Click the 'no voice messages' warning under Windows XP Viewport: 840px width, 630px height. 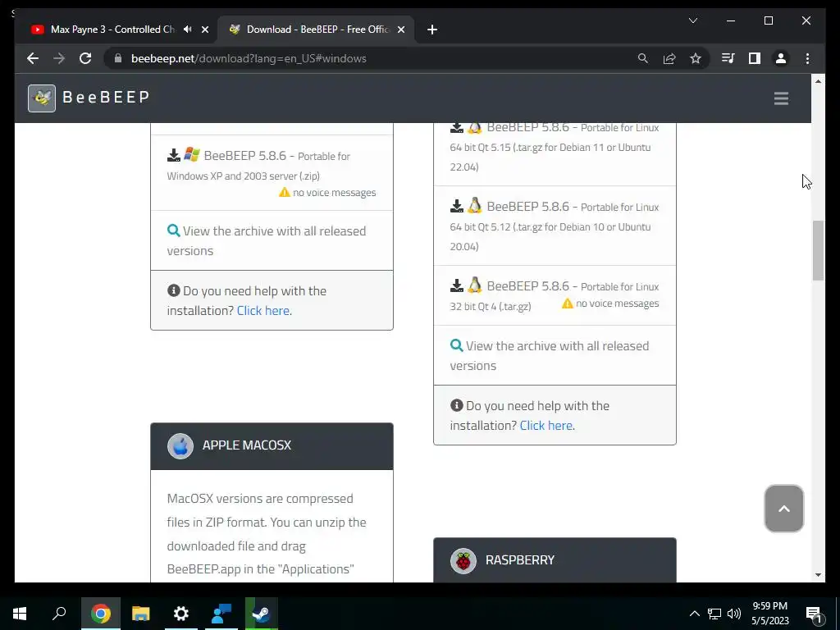pos(327,192)
